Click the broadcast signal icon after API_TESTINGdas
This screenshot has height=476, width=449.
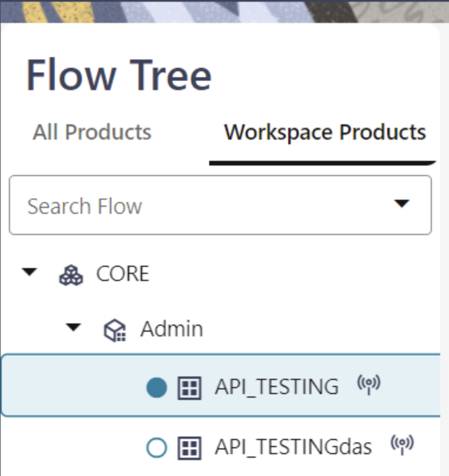[x=402, y=445]
